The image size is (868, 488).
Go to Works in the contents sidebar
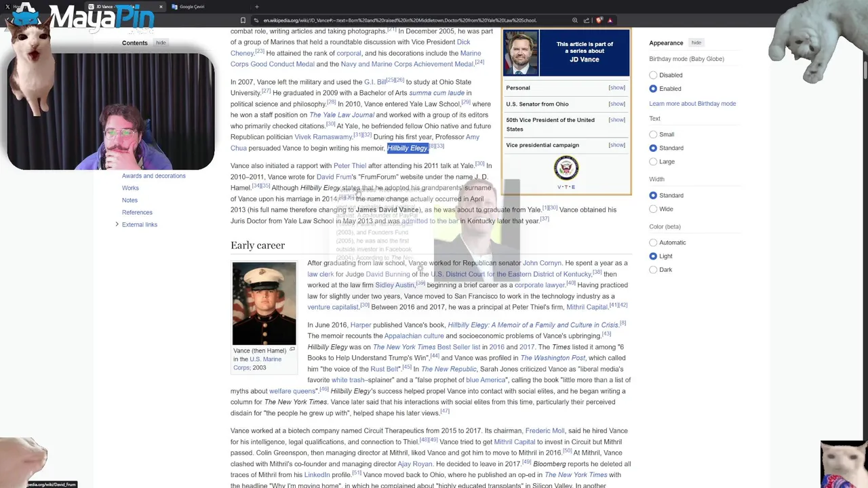click(130, 188)
